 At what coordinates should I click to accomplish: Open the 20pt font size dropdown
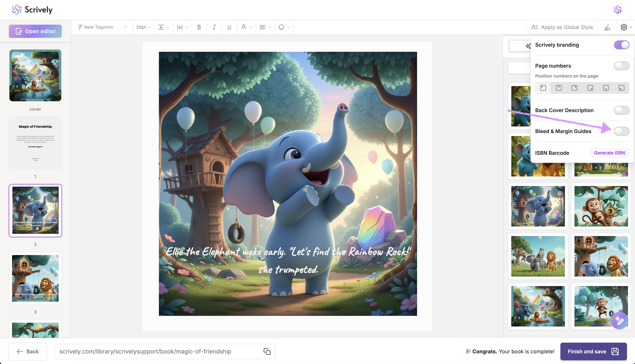[143, 27]
